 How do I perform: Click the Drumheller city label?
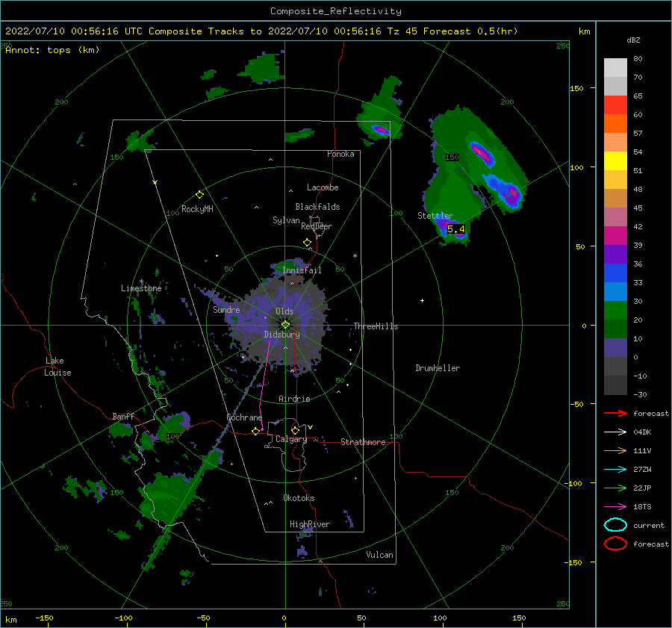point(438,368)
